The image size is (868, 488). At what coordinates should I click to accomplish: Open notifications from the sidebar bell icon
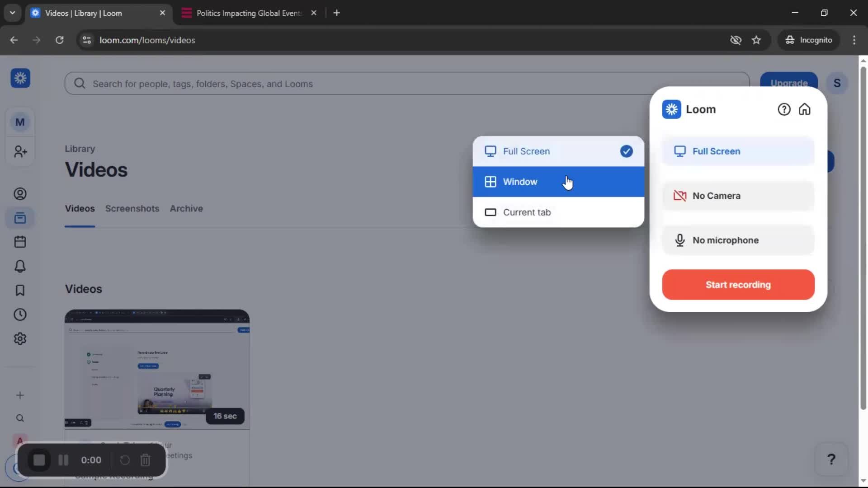pyautogui.click(x=20, y=266)
